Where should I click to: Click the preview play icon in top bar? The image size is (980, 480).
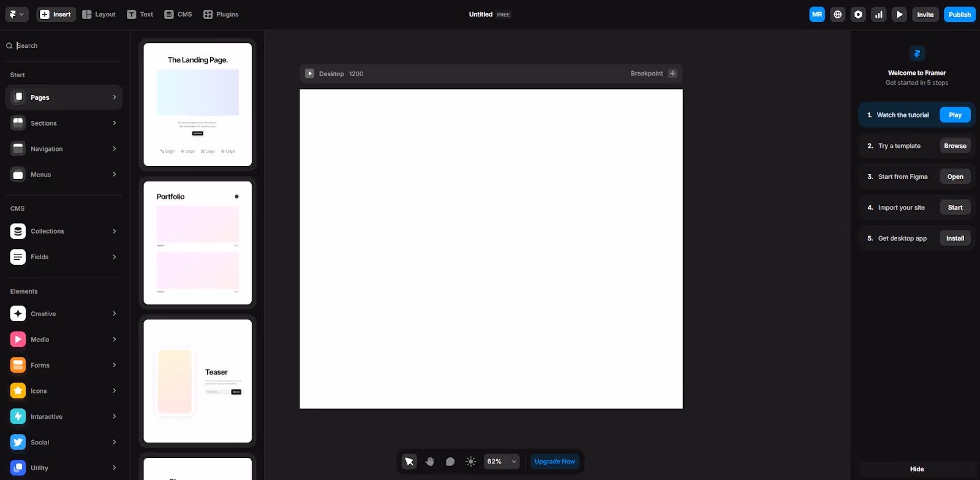tap(899, 14)
